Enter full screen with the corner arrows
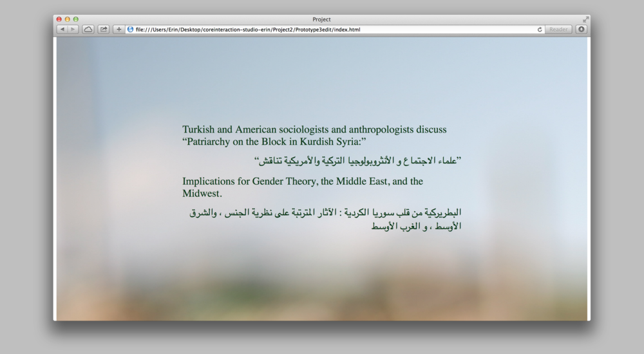644x354 pixels. 585,19
